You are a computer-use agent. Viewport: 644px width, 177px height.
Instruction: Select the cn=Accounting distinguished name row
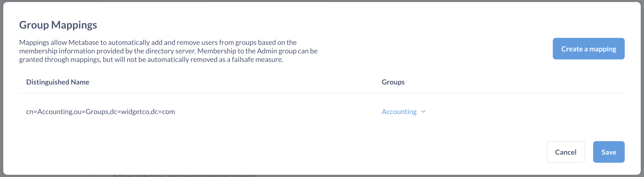[101, 112]
